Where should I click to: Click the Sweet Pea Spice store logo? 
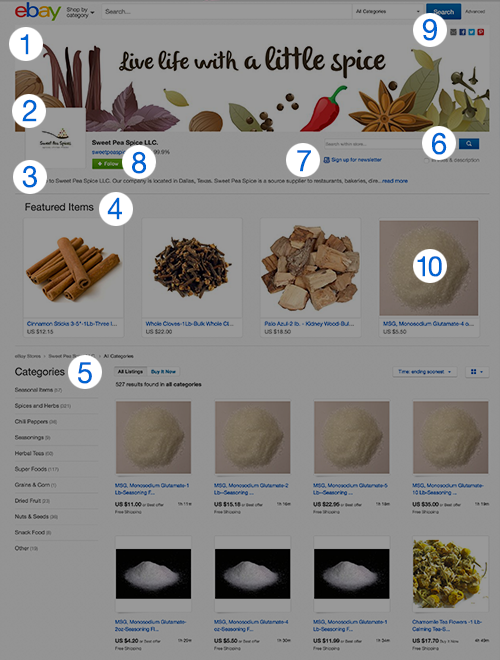pyautogui.click(x=56, y=138)
